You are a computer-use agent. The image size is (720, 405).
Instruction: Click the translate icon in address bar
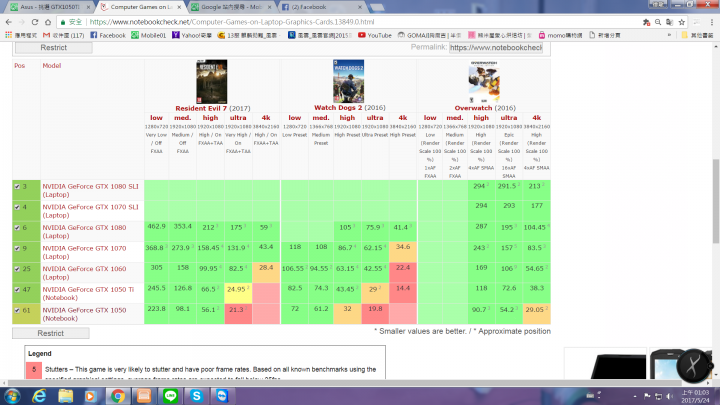pyautogui.click(x=669, y=22)
